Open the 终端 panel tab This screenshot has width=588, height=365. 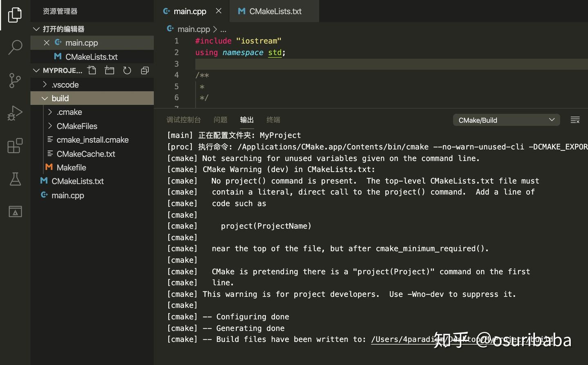point(273,119)
